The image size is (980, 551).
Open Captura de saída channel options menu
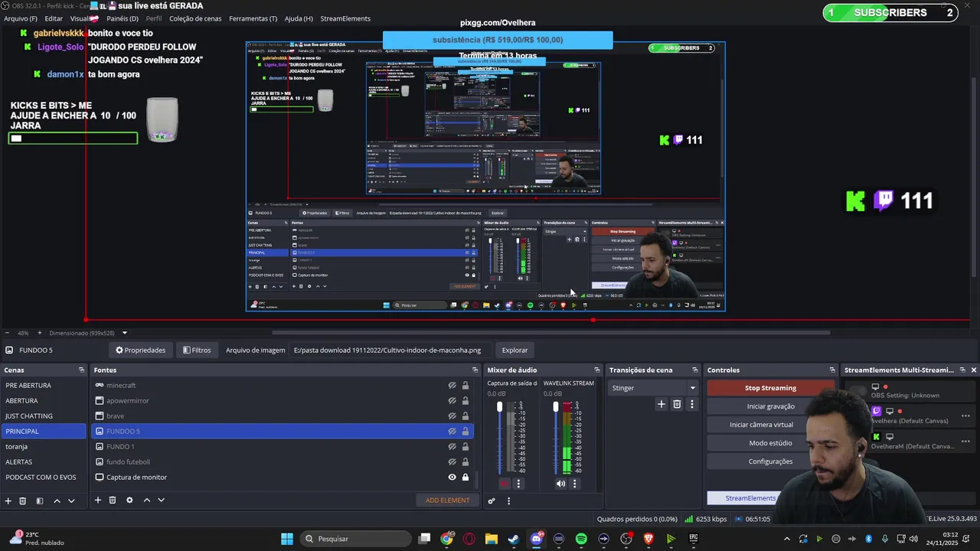pyautogui.click(x=518, y=484)
